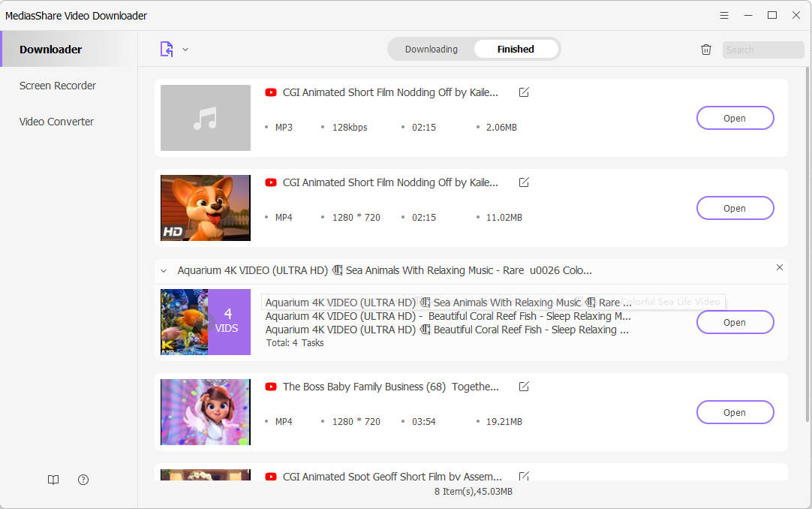Click The Boss Baby Family Business title
Image resolution: width=812 pixels, height=509 pixels.
[x=390, y=387]
